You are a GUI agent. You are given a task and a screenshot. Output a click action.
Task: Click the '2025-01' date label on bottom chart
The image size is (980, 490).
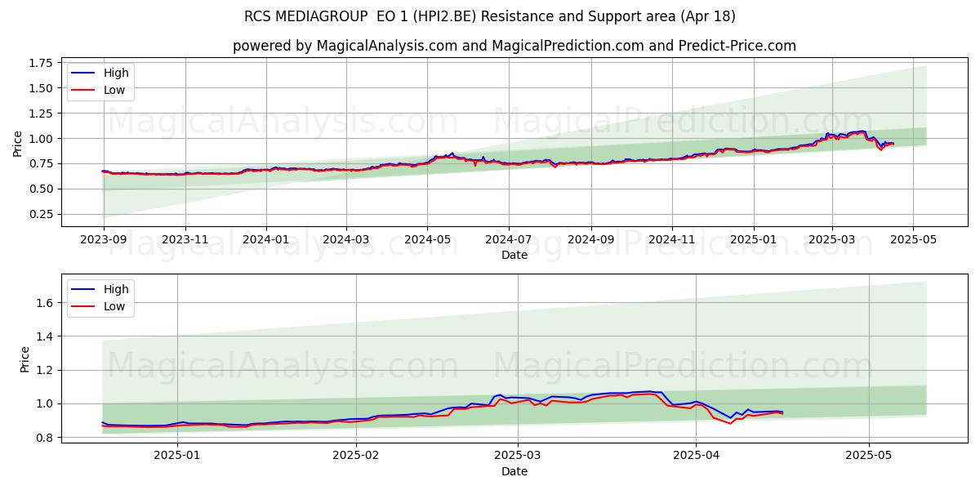pos(177,457)
